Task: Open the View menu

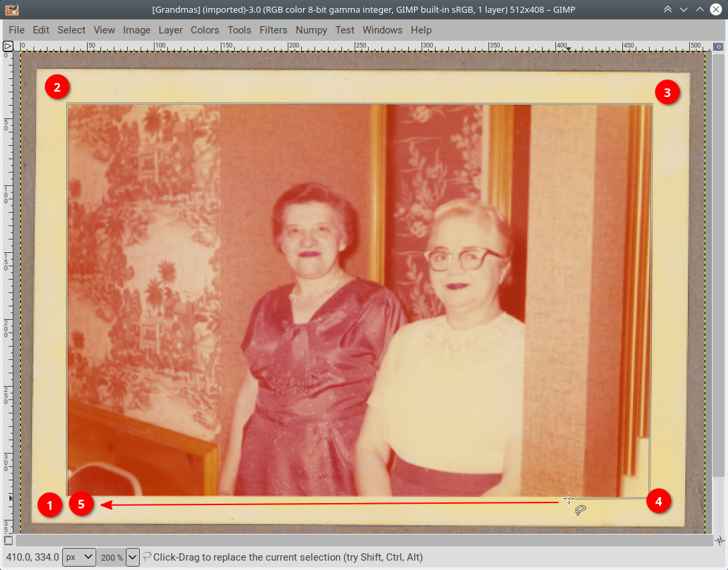Action: click(104, 29)
